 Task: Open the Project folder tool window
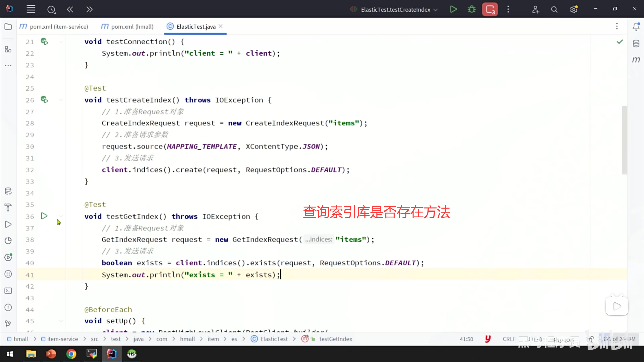coord(8,27)
